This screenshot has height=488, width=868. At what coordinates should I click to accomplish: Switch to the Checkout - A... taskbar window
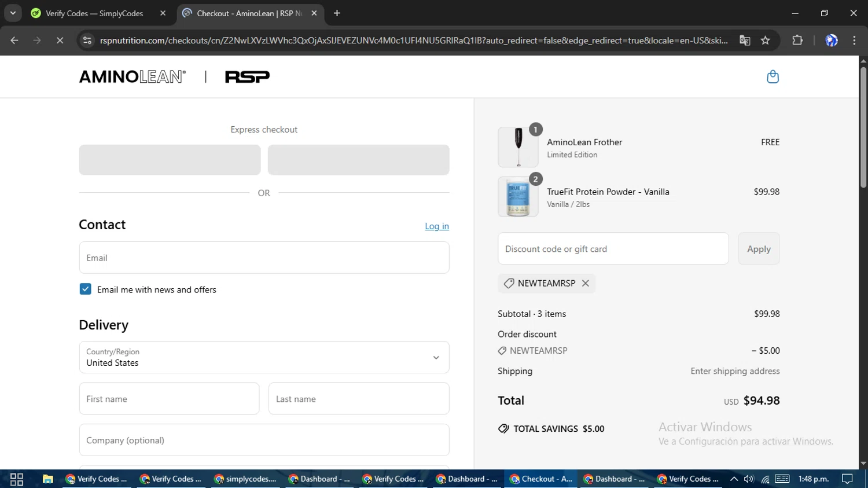coord(542,479)
